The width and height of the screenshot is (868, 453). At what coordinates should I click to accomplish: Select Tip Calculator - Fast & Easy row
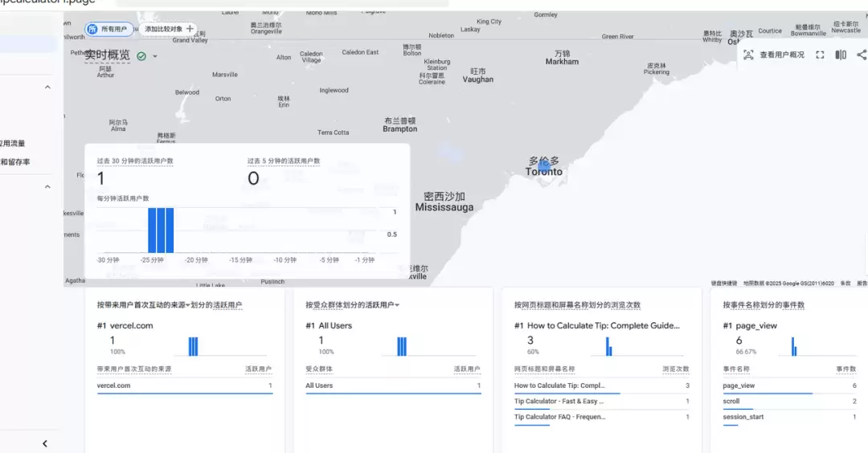click(602, 402)
